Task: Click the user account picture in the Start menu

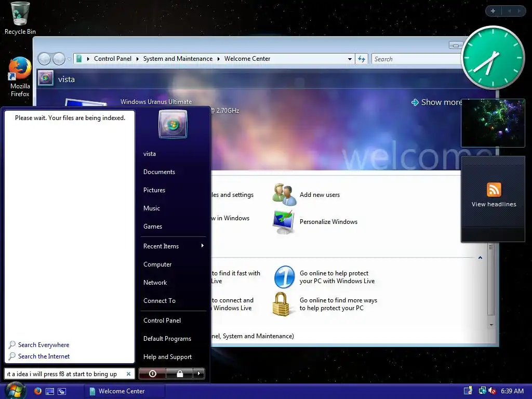Action: click(172, 124)
